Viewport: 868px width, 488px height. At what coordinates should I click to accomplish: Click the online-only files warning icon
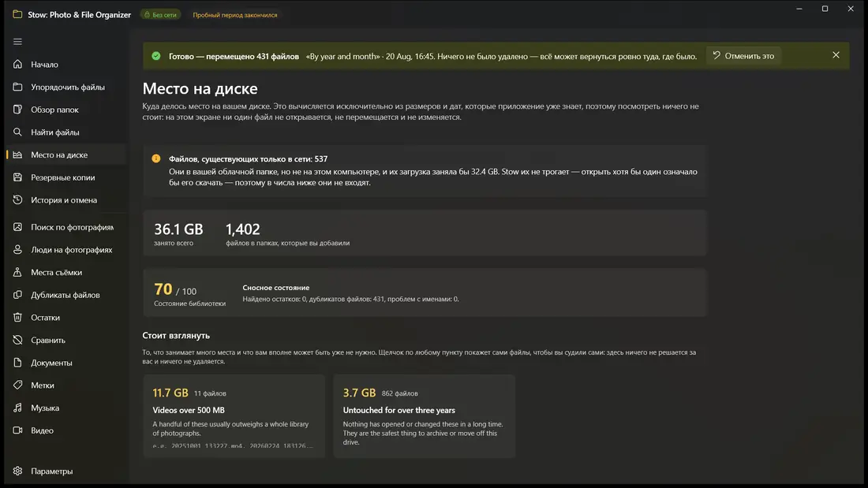click(x=156, y=158)
